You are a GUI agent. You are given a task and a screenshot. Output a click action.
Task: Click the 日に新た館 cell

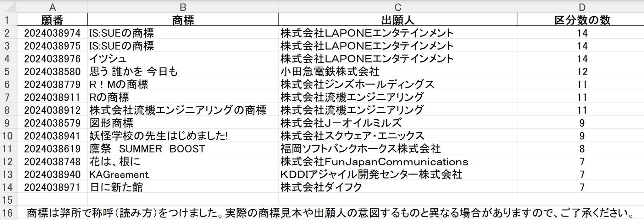point(183,187)
